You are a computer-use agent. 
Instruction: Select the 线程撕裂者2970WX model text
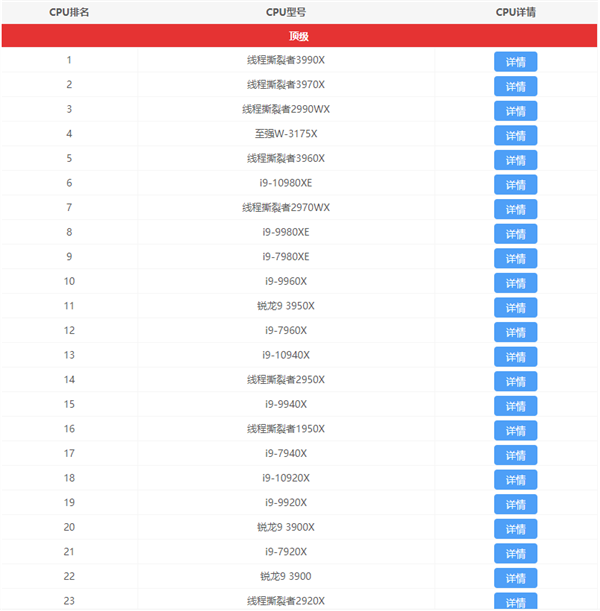point(286,207)
